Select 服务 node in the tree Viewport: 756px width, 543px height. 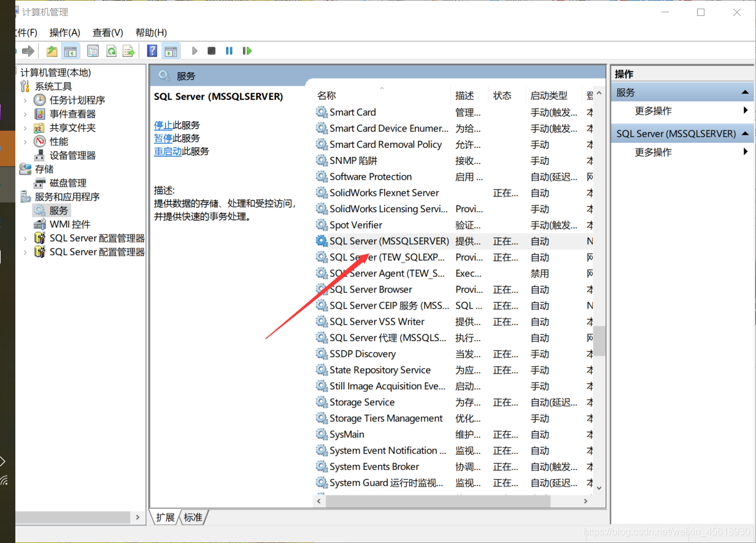[59, 210]
